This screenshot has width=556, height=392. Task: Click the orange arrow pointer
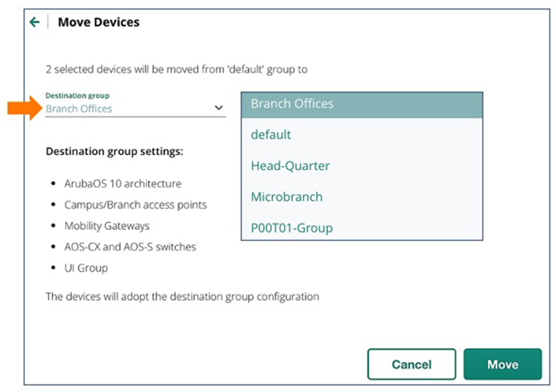[x=23, y=108]
